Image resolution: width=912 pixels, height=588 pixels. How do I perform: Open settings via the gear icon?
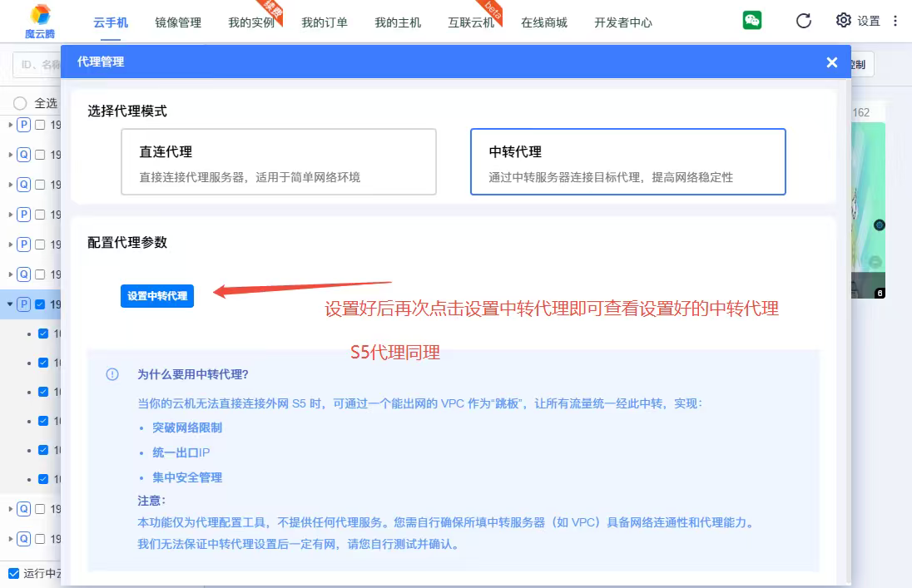(844, 21)
